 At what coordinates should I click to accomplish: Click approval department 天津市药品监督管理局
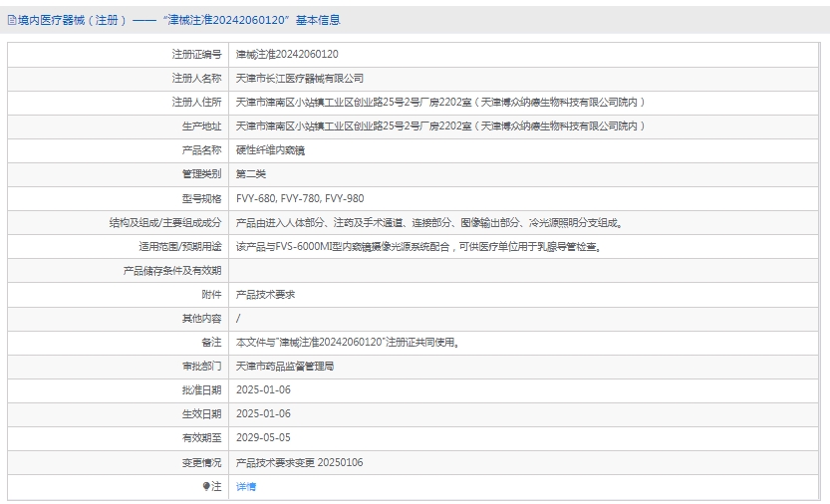285,366
